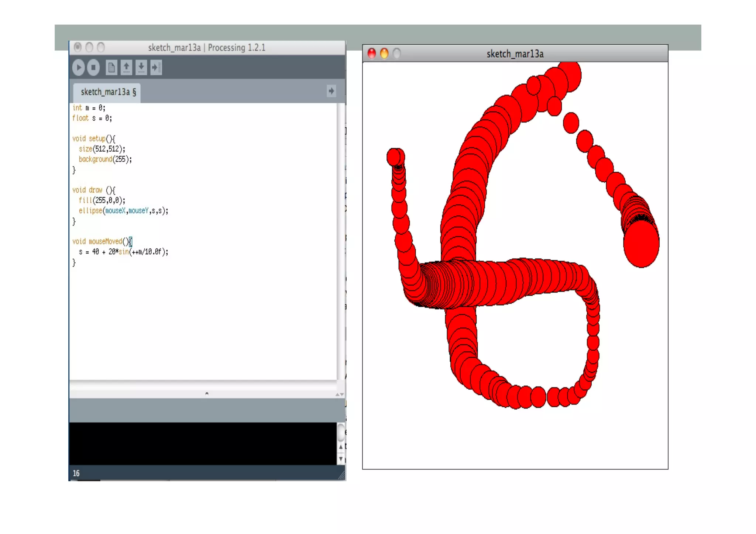Screen dimensions: 756x534
Task: Close the Processing editor window
Action: [78, 47]
